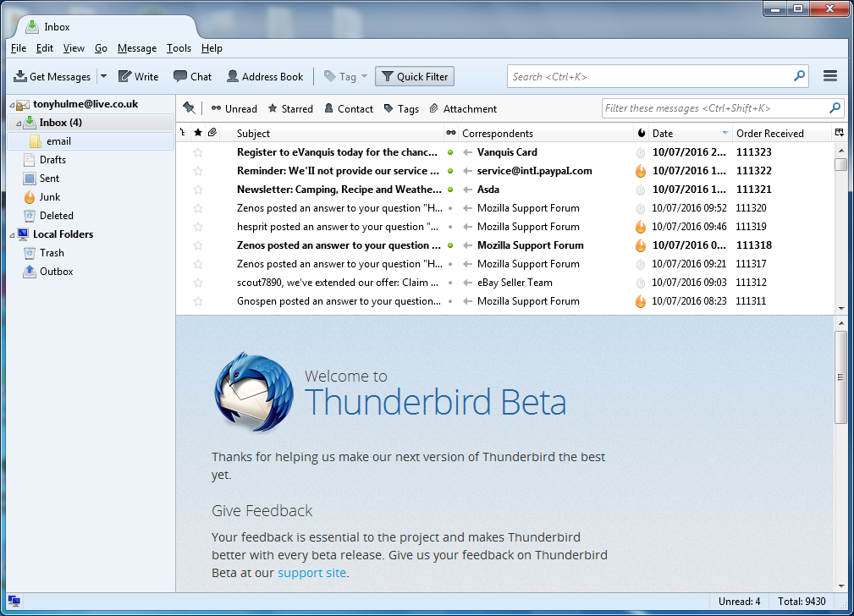Toggle the Starred quick filter
The image size is (854, 616).
(290, 108)
